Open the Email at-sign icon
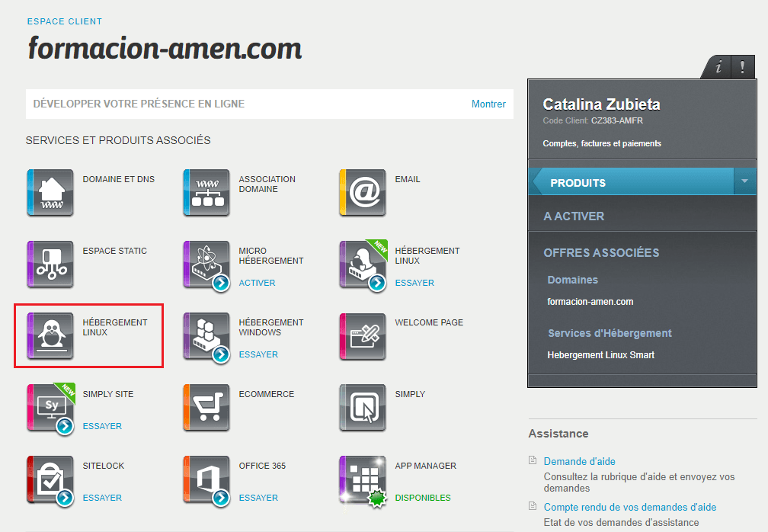 363,193
